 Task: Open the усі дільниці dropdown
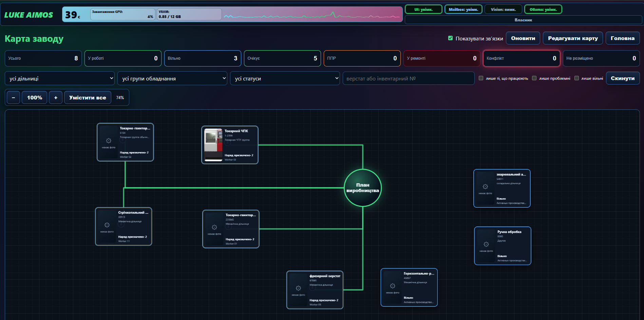[60, 78]
